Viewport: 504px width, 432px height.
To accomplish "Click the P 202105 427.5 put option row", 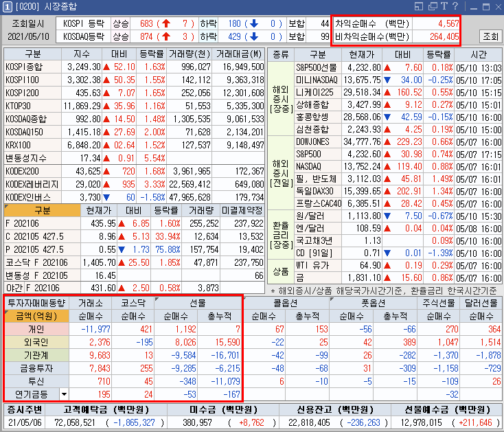I will (134, 249).
